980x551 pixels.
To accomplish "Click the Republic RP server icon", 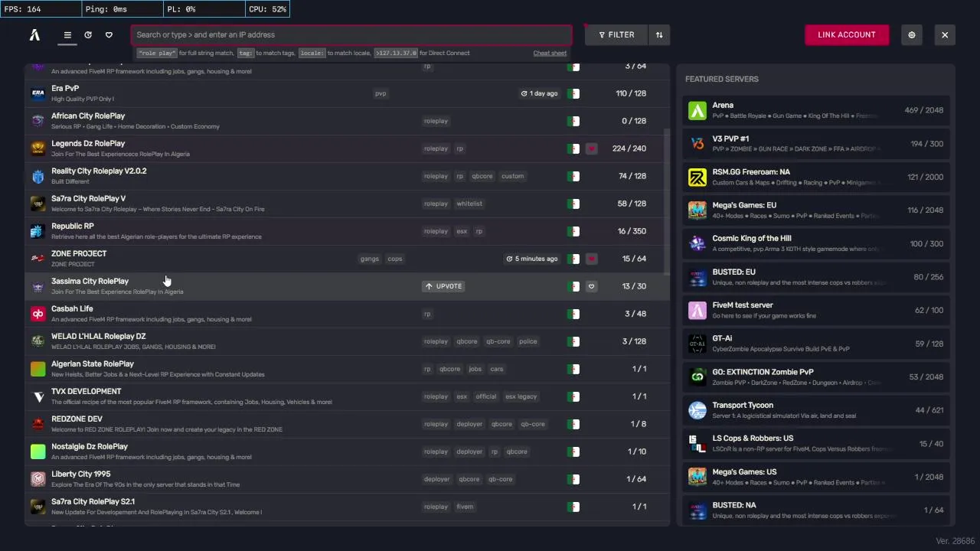I will click(x=38, y=231).
